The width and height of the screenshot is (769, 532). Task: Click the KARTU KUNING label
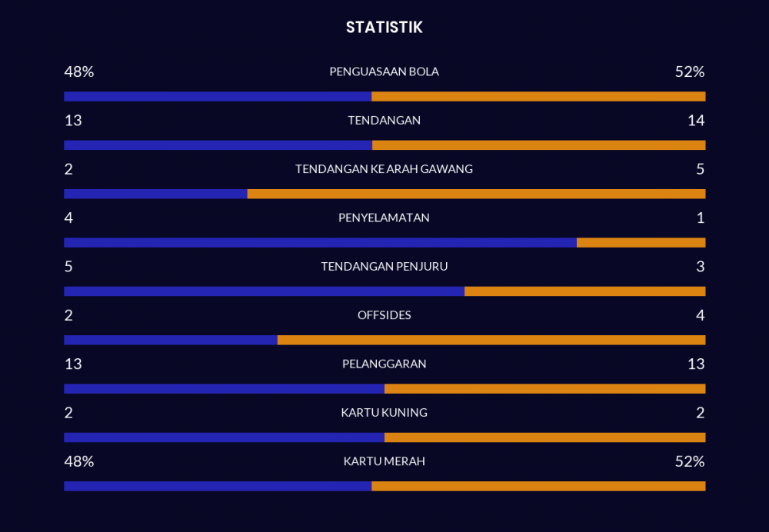(384, 412)
